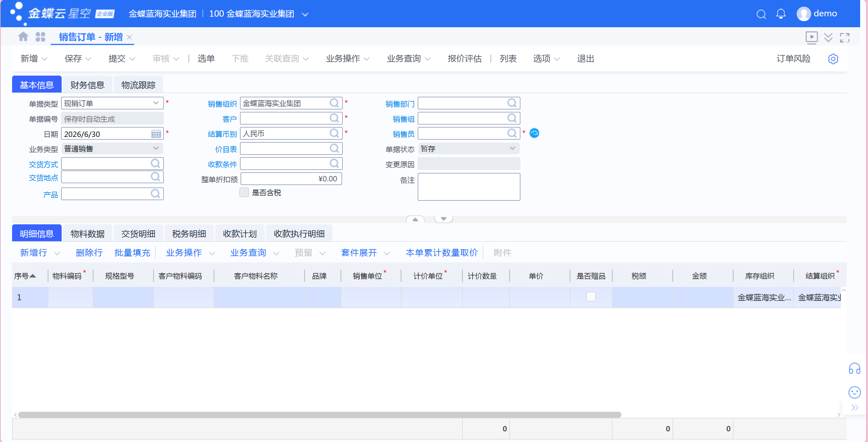This screenshot has height=442, width=868.
Task: Open the date calendar picker icon
Action: point(156,134)
